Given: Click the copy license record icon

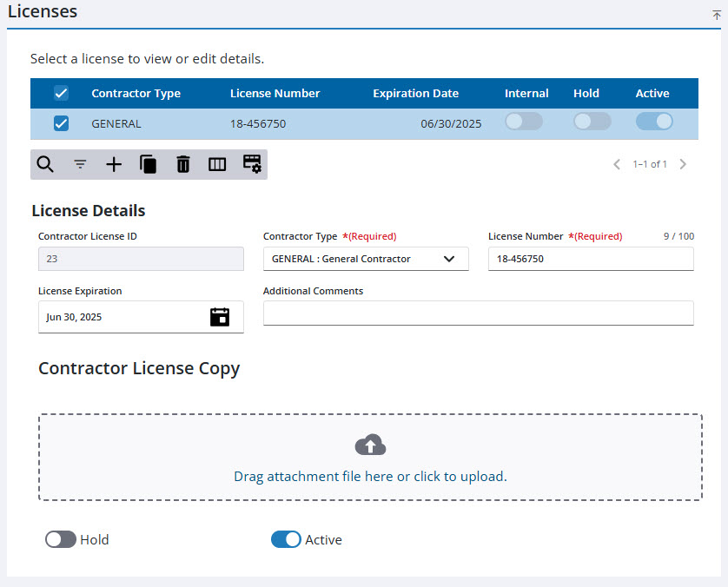Looking at the screenshot, I should point(149,164).
